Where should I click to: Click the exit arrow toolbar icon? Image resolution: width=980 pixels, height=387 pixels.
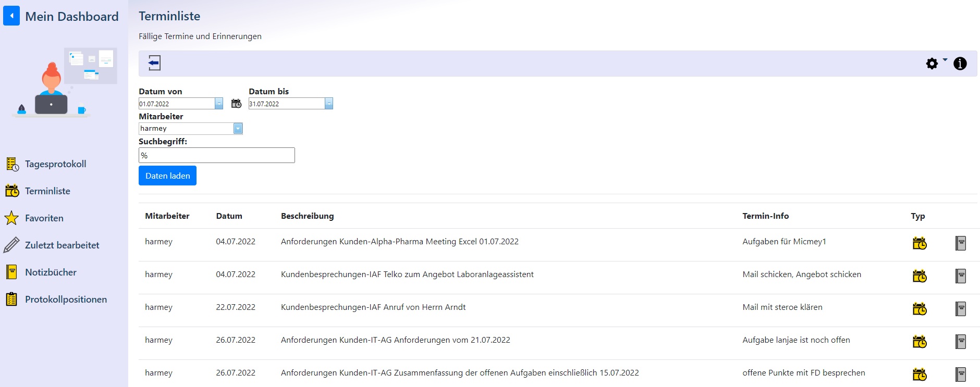[x=154, y=63]
